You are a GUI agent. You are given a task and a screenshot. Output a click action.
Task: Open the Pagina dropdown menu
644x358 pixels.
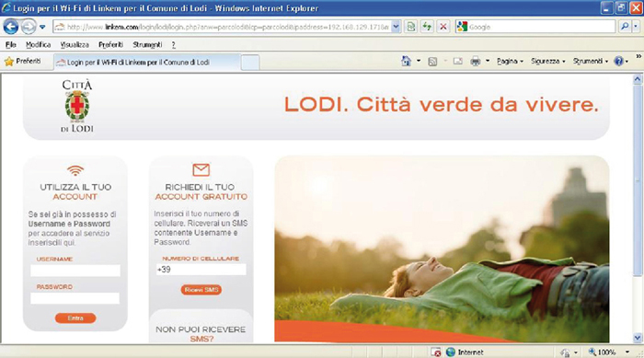tap(510, 62)
